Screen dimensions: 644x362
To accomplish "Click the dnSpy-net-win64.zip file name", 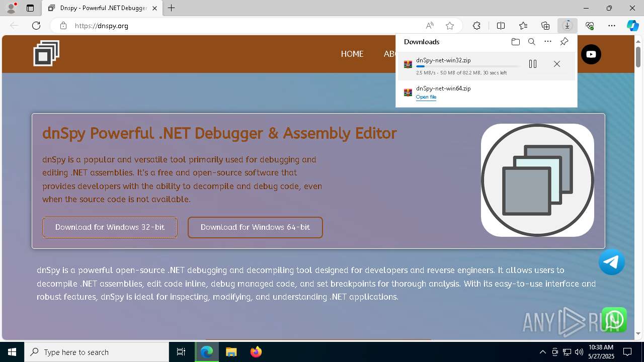I will [443, 88].
